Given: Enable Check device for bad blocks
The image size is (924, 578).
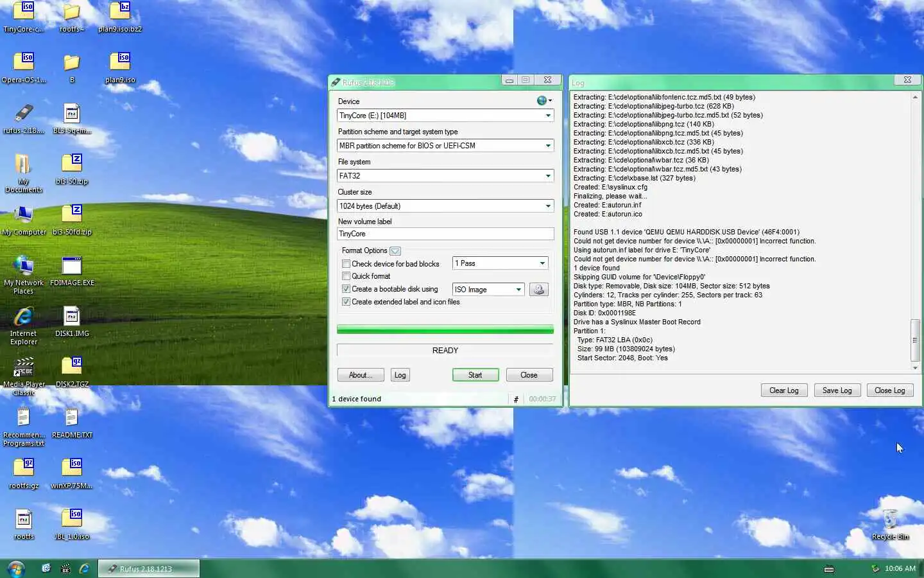Looking at the screenshot, I should 346,264.
